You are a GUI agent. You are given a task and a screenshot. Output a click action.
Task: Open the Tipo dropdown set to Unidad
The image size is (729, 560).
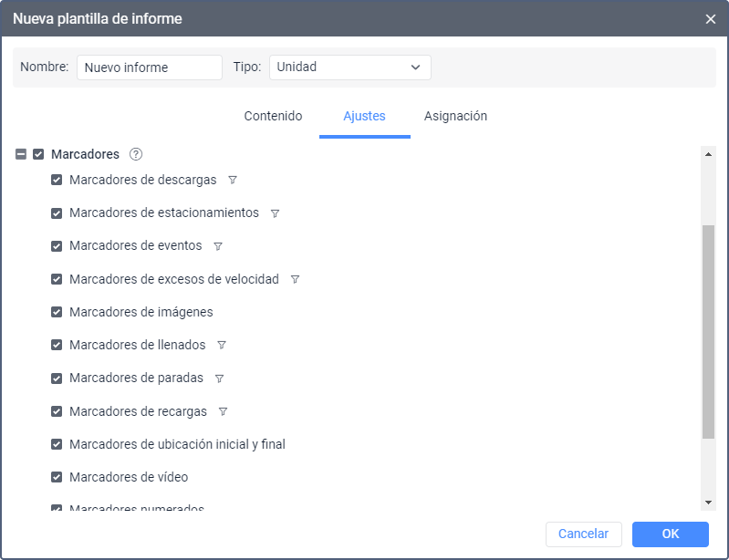point(349,67)
